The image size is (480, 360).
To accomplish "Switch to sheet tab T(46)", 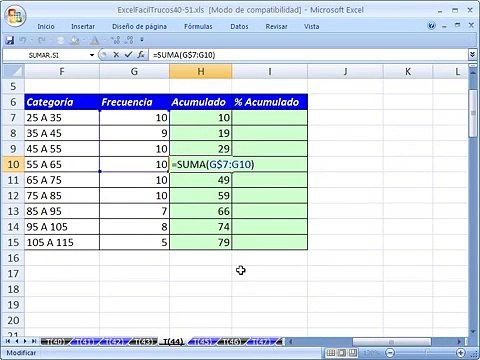I will click(x=231, y=341).
